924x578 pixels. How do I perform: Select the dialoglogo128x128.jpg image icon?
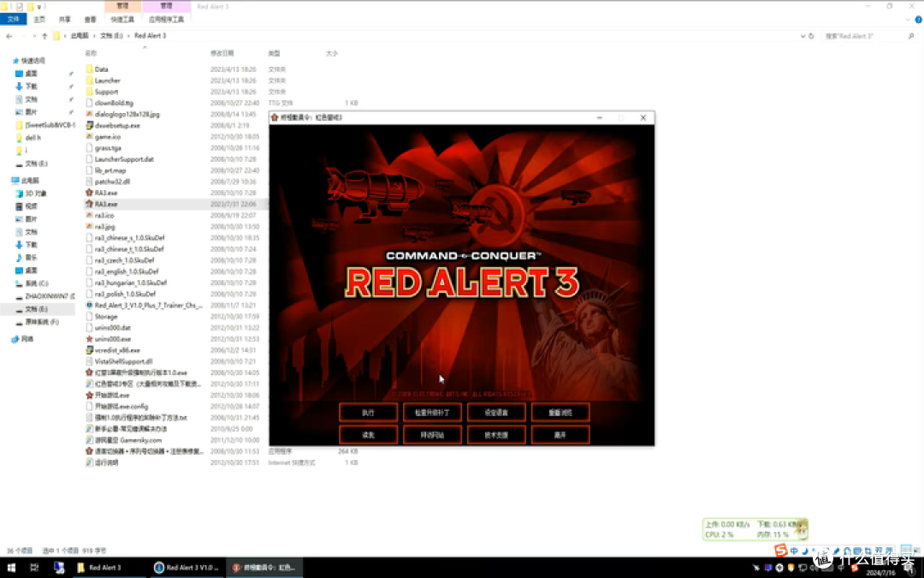coord(90,114)
